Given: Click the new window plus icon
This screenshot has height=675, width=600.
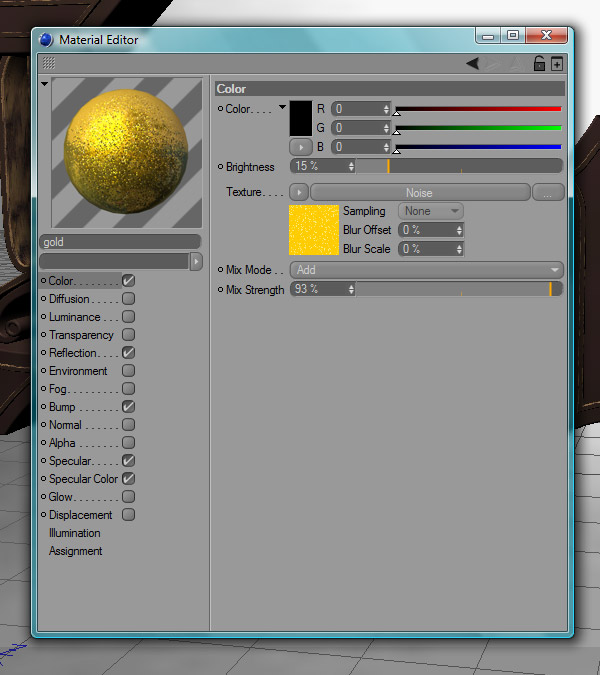Looking at the screenshot, I should [x=557, y=64].
